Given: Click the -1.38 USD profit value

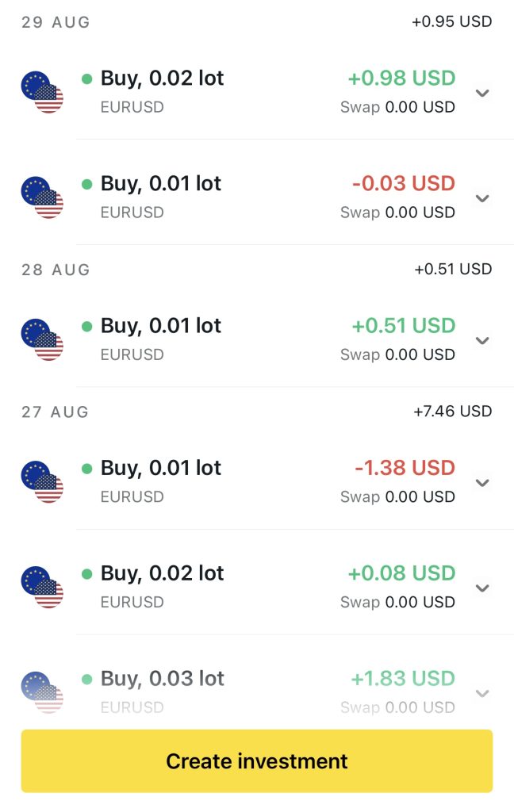Looking at the screenshot, I should pyautogui.click(x=405, y=468).
